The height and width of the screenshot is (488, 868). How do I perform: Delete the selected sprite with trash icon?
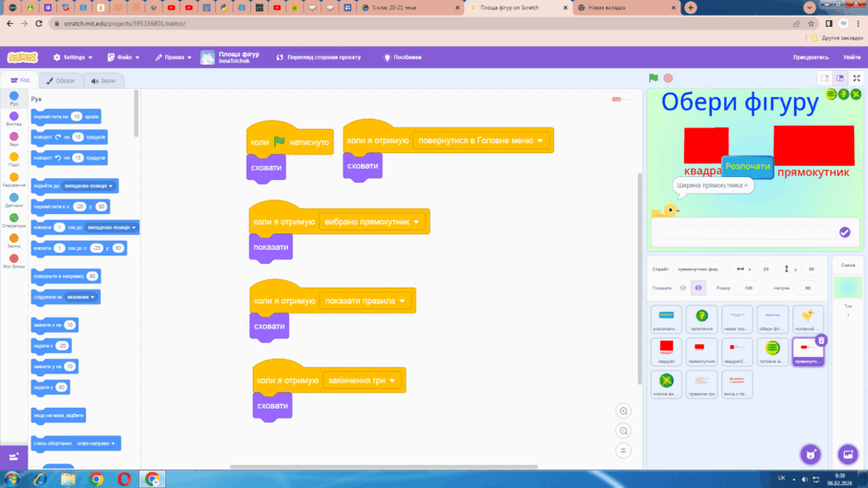point(822,340)
